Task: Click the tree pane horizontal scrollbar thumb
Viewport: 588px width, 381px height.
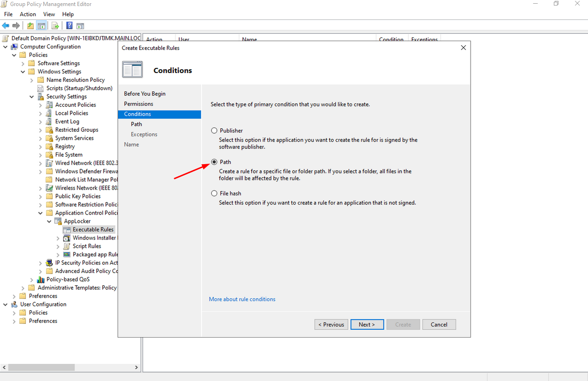Action: pyautogui.click(x=42, y=367)
